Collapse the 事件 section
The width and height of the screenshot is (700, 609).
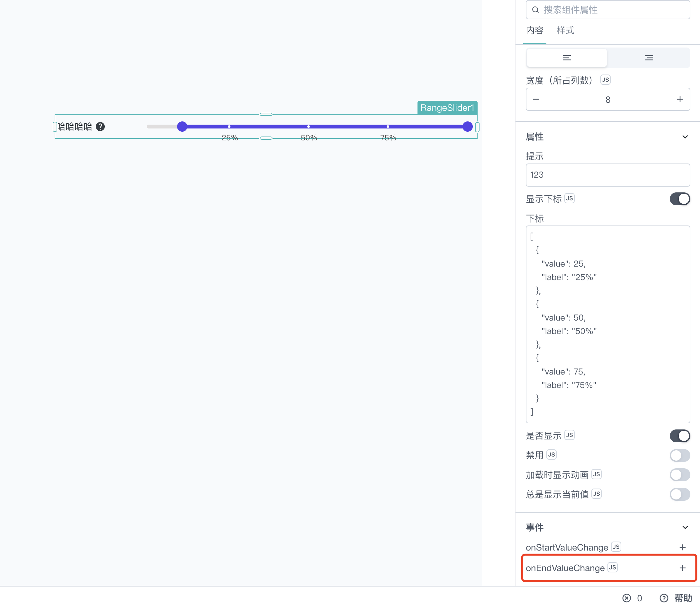coord(685,527)
